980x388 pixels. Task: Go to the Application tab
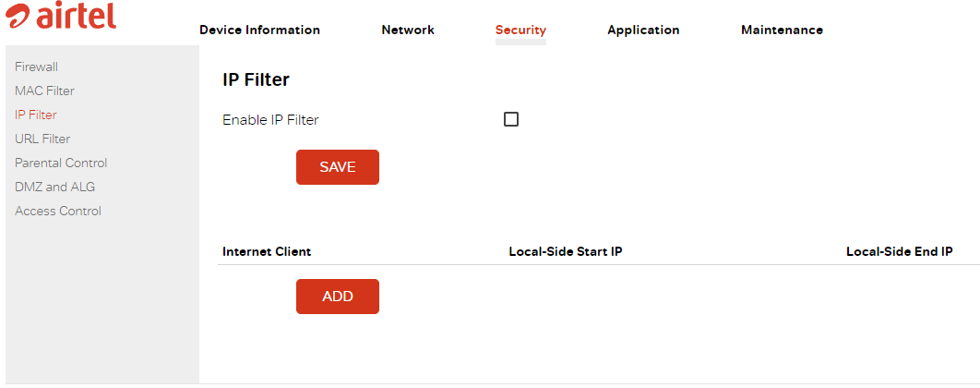tap(643, 30)
